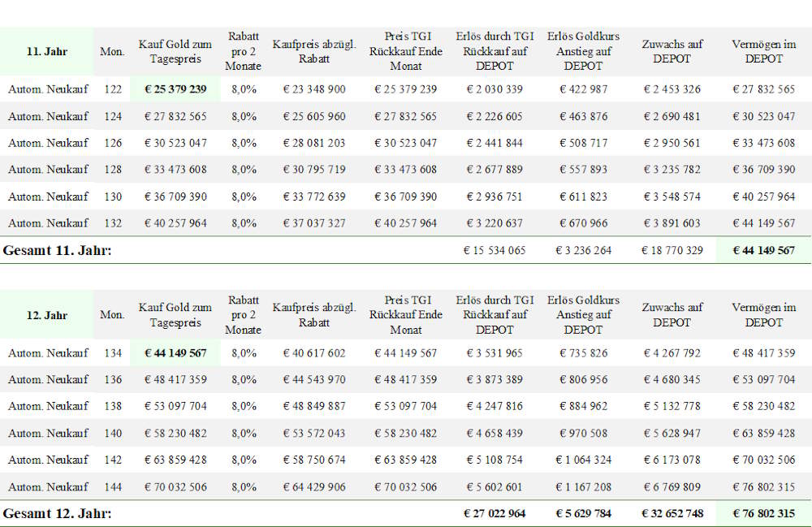This screenshot has height=527, width=812.
Task: Click month number 124
Action: (113, 116)
